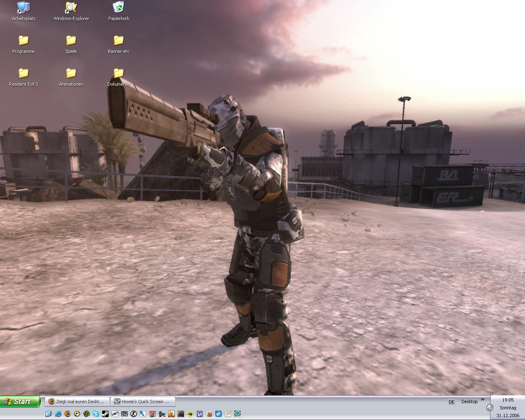Click the headphones quick launch icon
The height and width of the screenshot is (420, 525).
(200, 414)
